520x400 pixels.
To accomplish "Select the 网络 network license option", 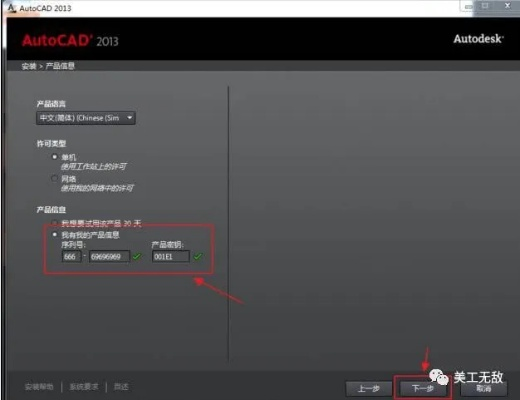I will (x=54, y=178).
